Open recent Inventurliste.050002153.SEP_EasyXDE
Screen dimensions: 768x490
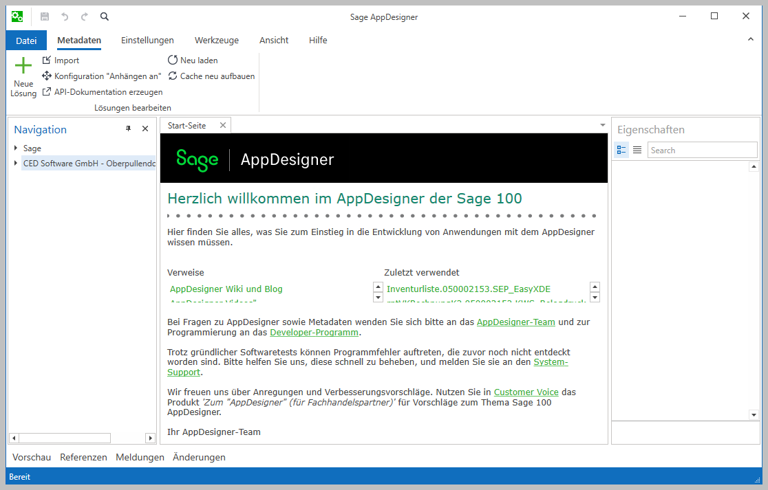coord(469,289)
